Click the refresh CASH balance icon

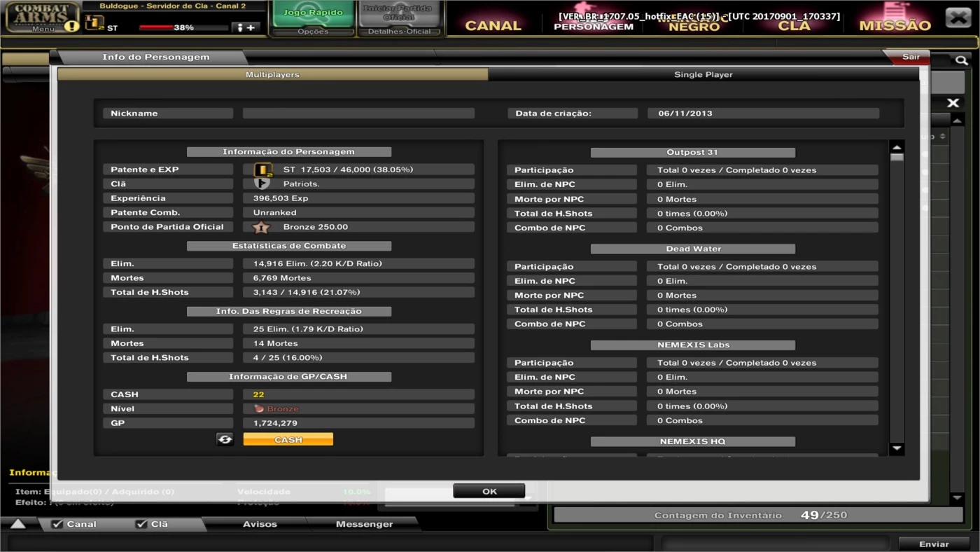coord(225,439)
